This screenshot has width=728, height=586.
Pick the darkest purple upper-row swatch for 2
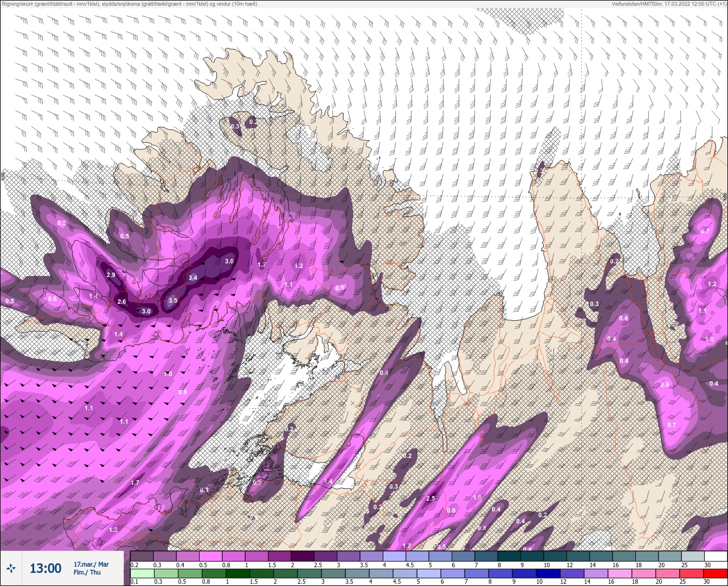pyautogui.click(x=303, y=556)
